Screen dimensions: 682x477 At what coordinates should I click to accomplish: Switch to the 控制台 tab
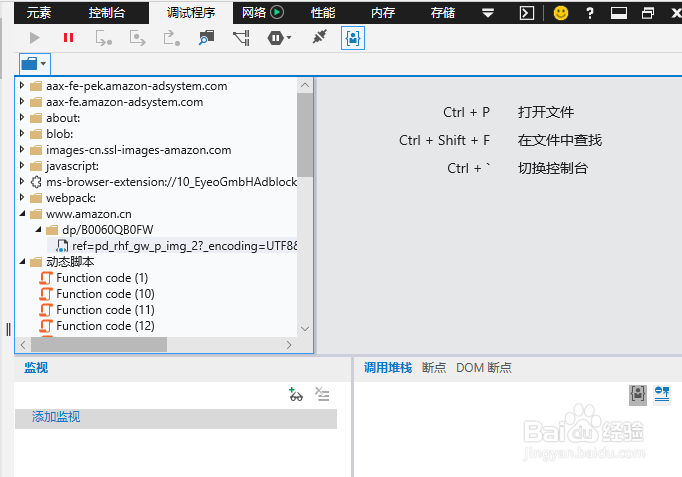(x=107, y=13)
